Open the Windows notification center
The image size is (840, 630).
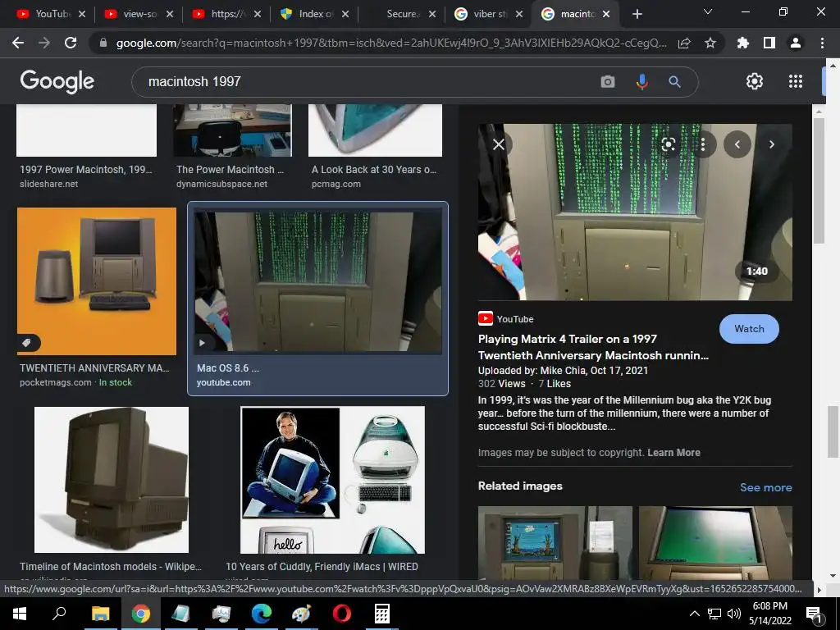[x=814, y=614]
